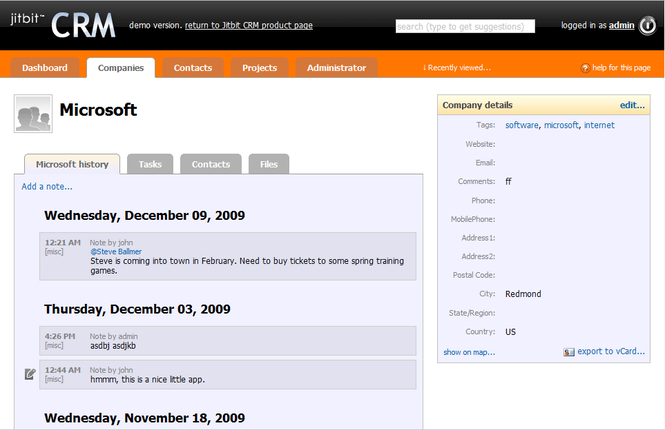Click the help question mark icon
The image size is (665, 430).
click(585, 68)
